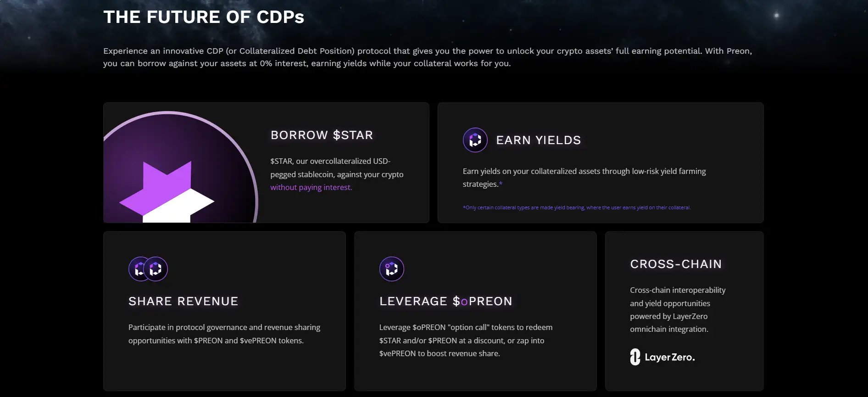868x397 pixels.
Task: Select the BORROW $STAR heading
Action: coord(322,135)
